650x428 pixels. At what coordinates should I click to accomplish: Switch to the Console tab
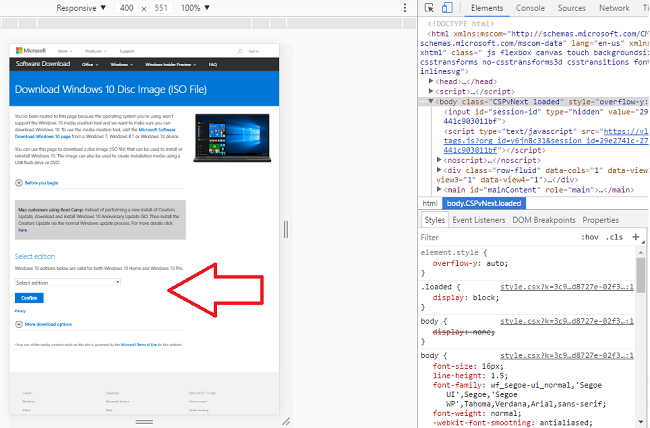pyautogui.click(x=530, y=8)
